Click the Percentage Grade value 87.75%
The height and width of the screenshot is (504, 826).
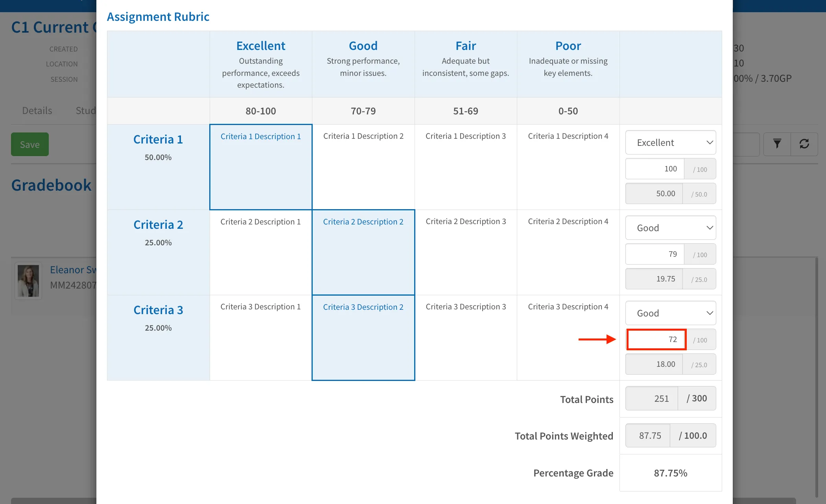(671, 473)
